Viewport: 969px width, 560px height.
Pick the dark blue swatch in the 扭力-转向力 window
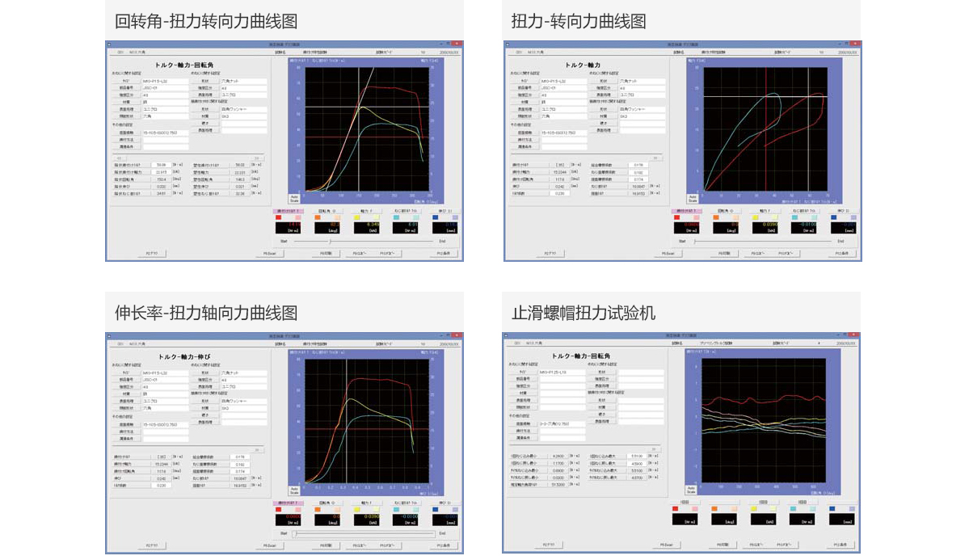coord(834,217)
